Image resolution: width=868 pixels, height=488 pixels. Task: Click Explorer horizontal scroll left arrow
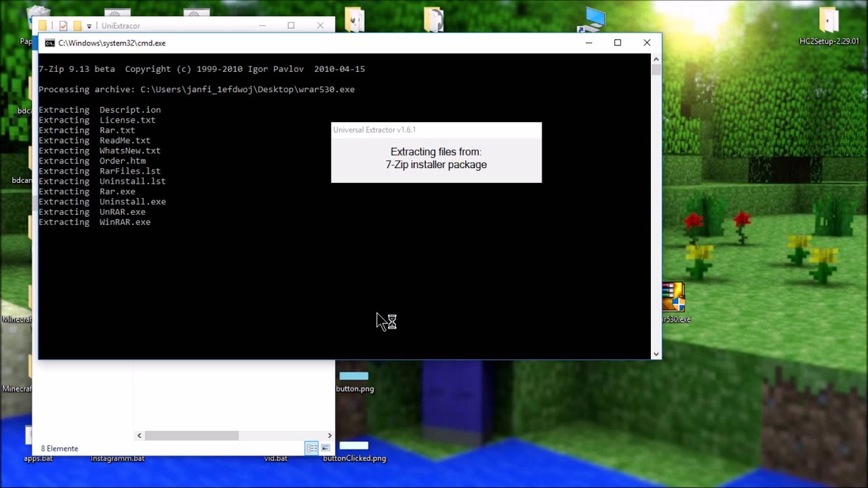pyautogui.click(x=140, y=436)
